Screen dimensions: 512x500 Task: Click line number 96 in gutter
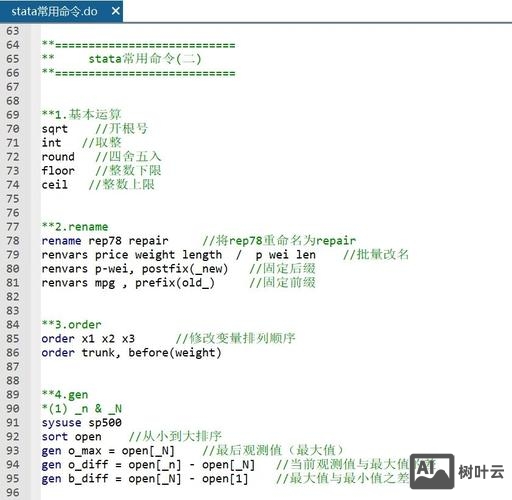point(13,492)
